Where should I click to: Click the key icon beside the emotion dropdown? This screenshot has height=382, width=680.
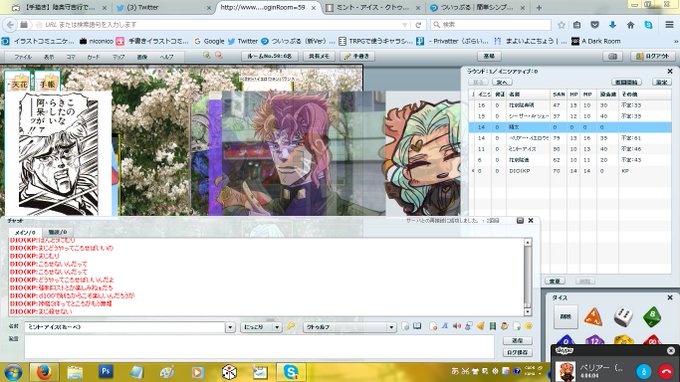pos(291,326)
